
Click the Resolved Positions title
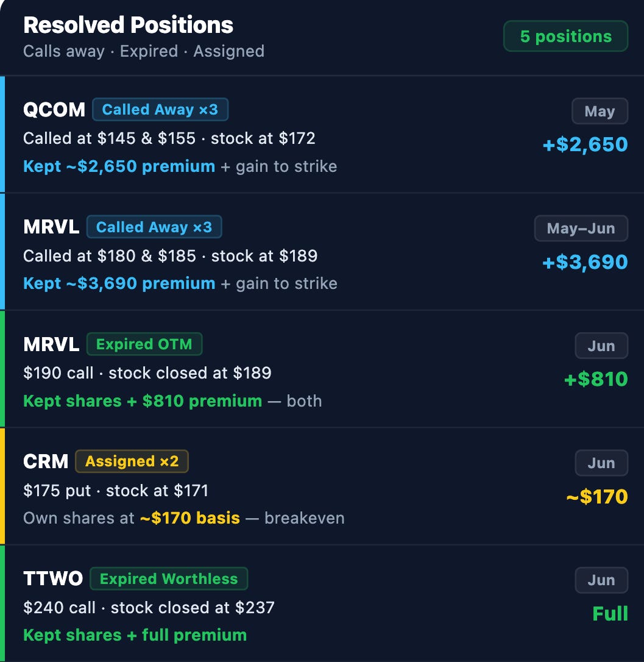tap(129, 25)
